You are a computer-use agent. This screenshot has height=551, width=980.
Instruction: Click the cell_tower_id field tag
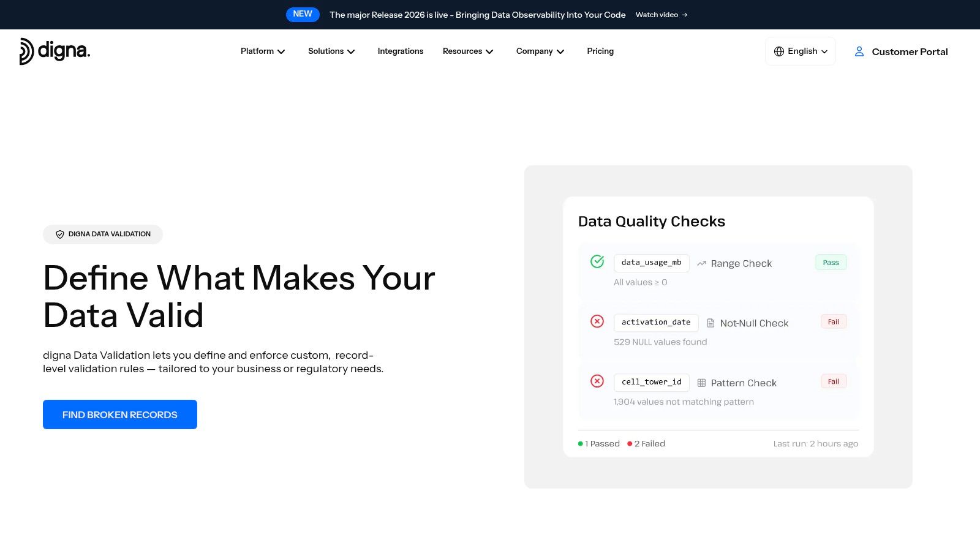(x=652, y=382)
